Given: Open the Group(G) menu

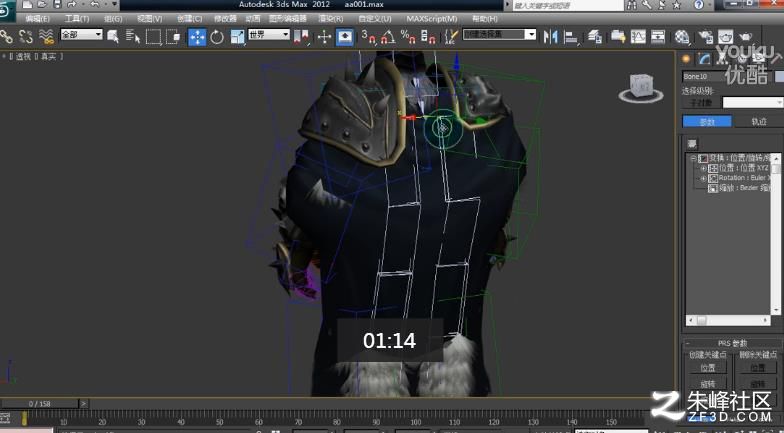Looking at the screenshot, I should click(x=113, y=18).
